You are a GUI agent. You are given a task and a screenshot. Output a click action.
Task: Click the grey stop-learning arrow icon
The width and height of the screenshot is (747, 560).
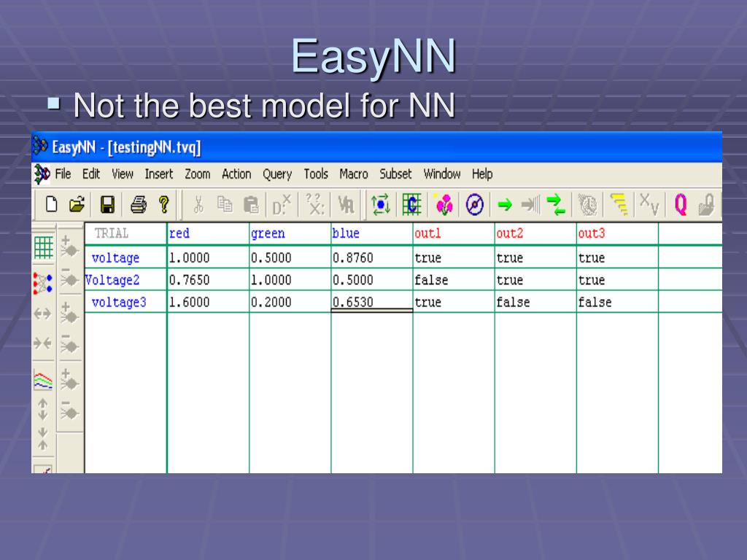530,205
